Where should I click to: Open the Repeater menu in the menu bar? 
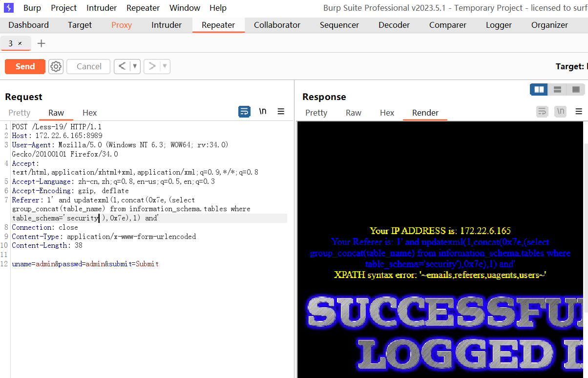click(x=143, y=8)
